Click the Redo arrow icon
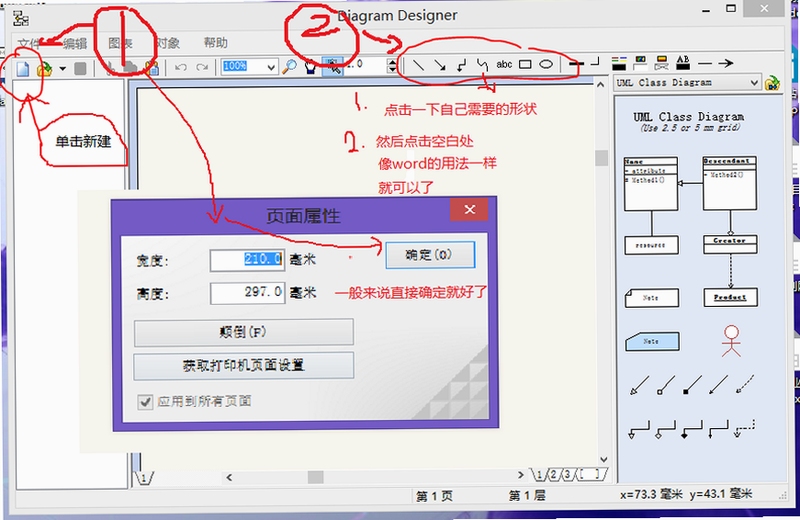 click(203, 67)
